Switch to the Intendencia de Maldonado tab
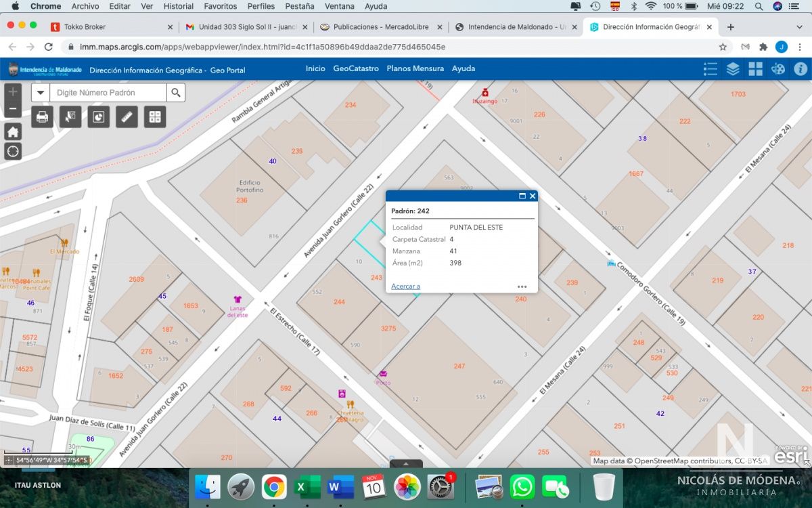Image resolution: width=812 pixels, height=508 pixels. click(x=516, y=27)
